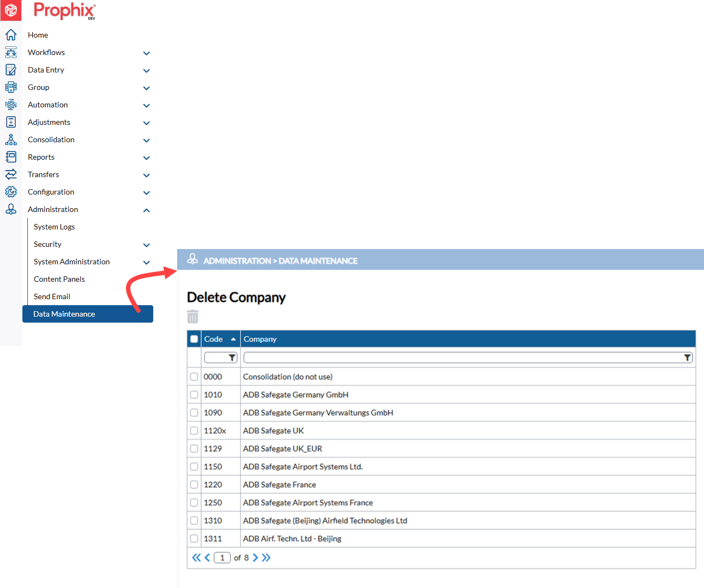The image size is (704, 588).
Task: Check the box for company 1120x
Action: tap(194, 431)
